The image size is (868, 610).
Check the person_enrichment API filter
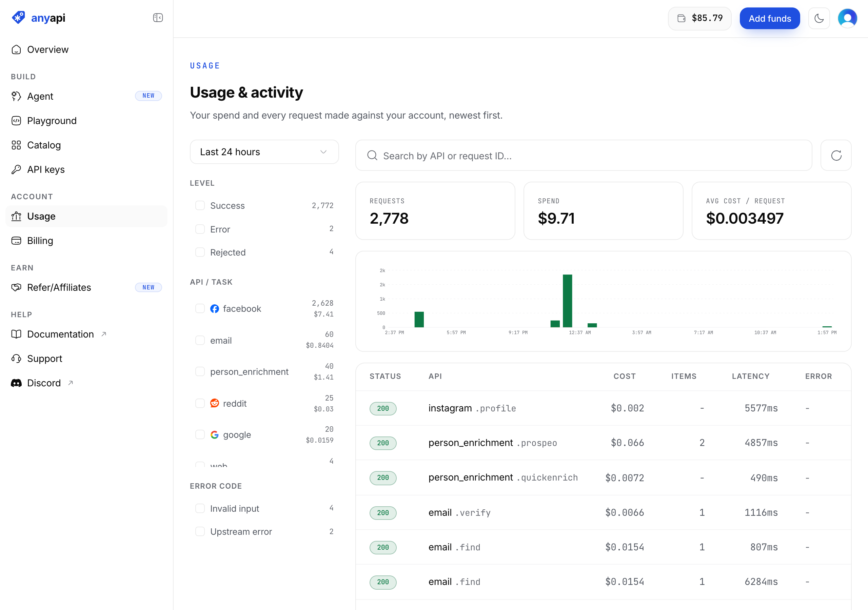point(200,371)
